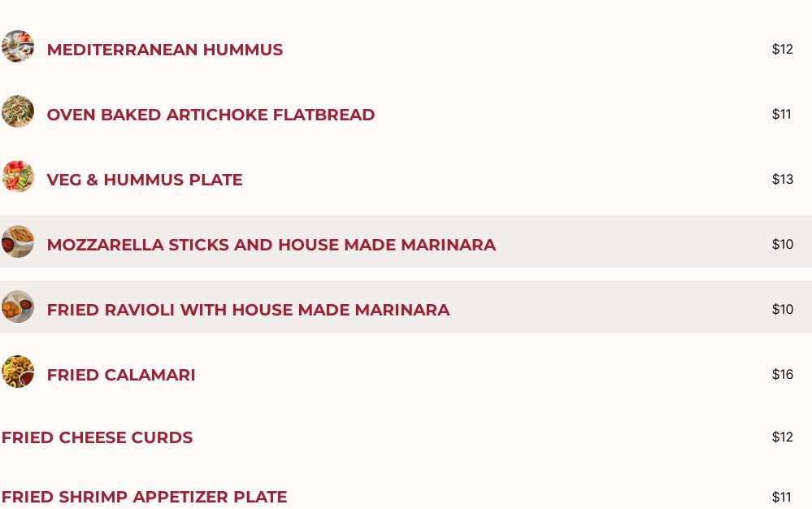
Task: Click the Veg & Hummus Plate thumbnail image
Action: (x=17, y=176)
